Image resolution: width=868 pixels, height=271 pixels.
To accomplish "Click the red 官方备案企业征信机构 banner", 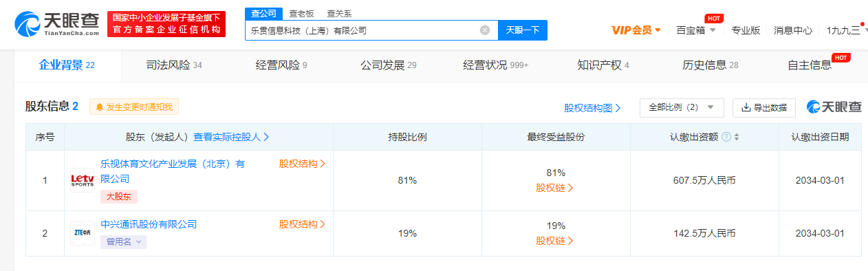I will coord(166,24).
